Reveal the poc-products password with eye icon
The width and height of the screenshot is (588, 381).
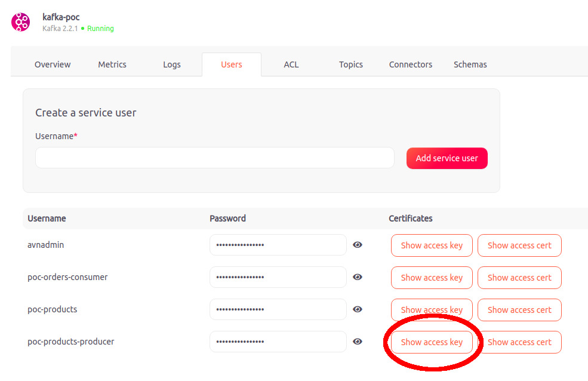[358, 309]
